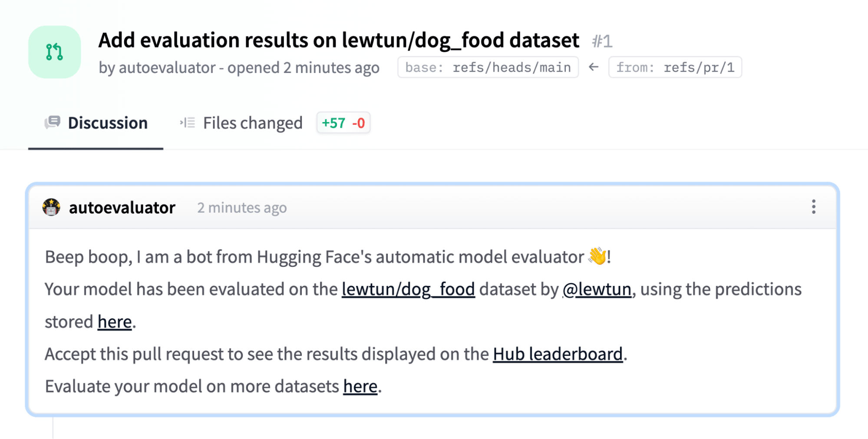Click the green pull request icon
The width and height of the screenshot is (868, 439).
point(54,51)
